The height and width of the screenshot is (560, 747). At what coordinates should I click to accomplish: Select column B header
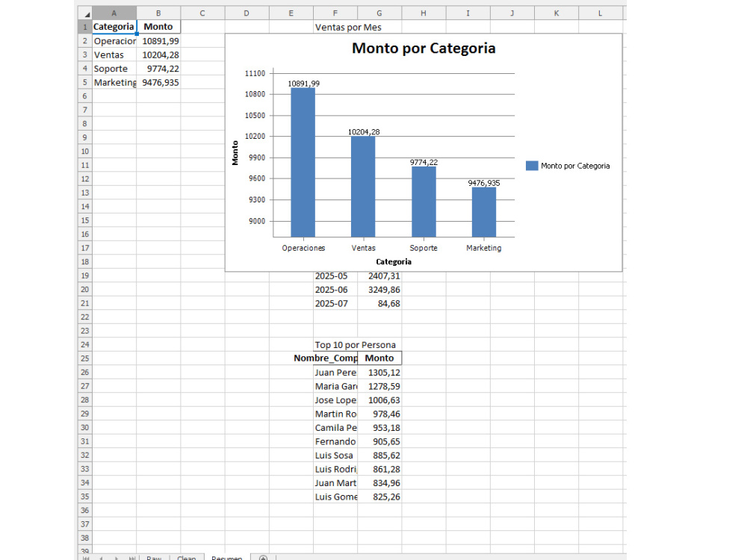tap(158, 13)
